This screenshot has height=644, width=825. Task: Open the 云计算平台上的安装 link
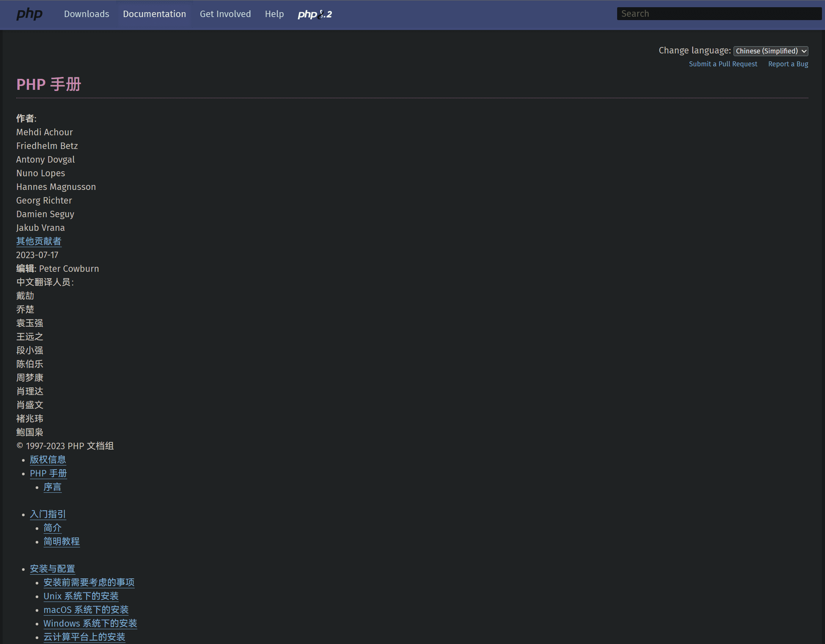[84, 637]
